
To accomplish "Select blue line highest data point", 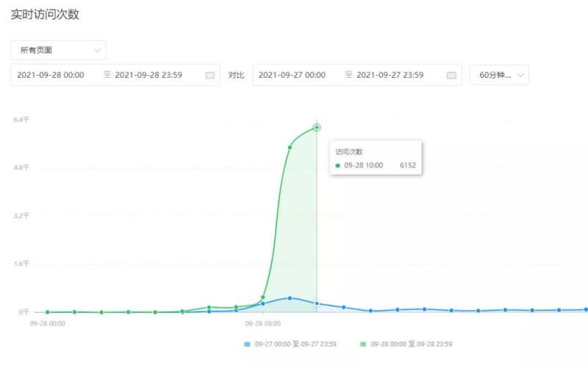I will 290,298.
